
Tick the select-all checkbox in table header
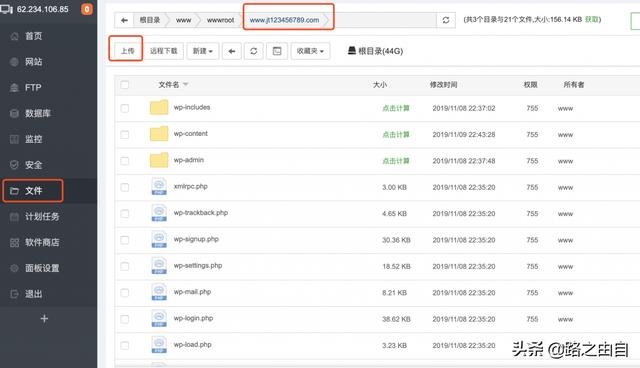124,84
